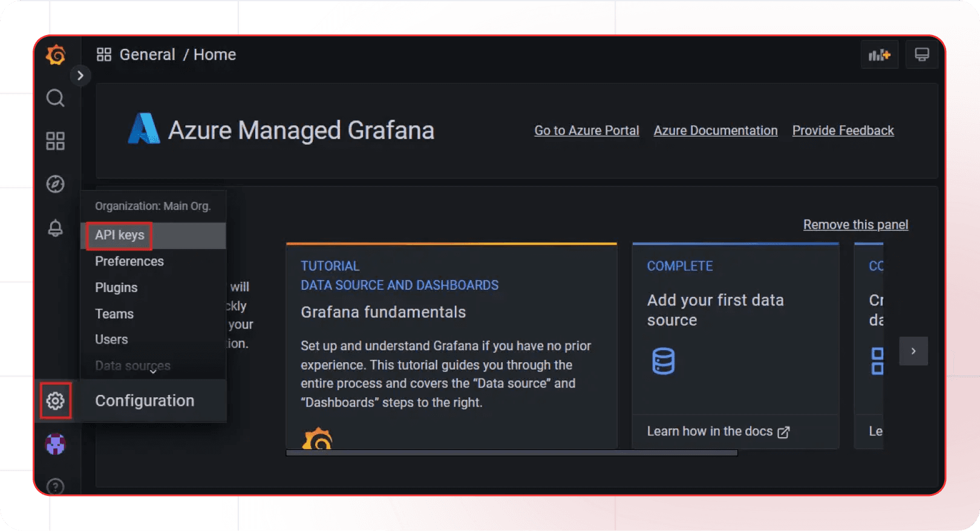
Task: Click the General breadcrumb folder
Action: 148,55
